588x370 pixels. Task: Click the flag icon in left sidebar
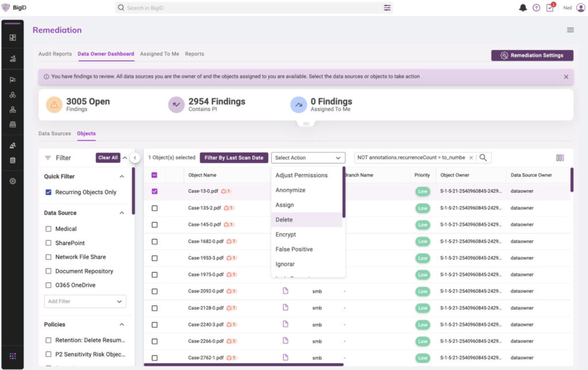click(13, 79)
